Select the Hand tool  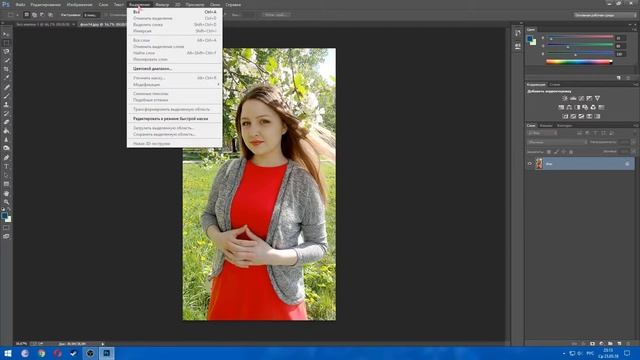pos(6,193)
